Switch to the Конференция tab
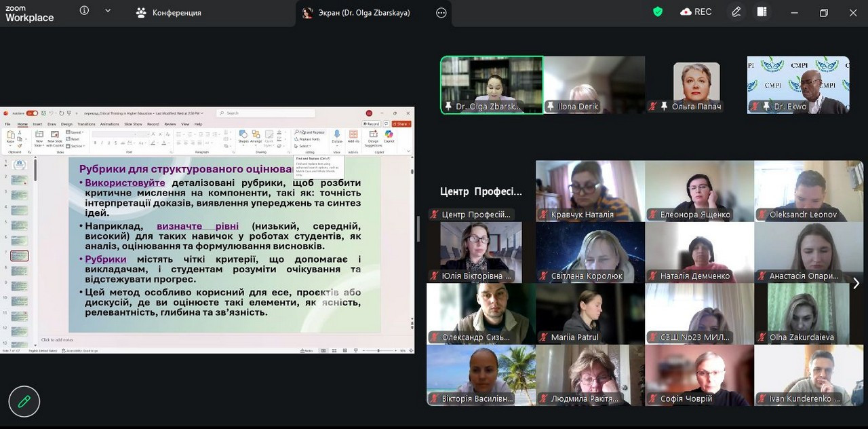 coord(169,12)
